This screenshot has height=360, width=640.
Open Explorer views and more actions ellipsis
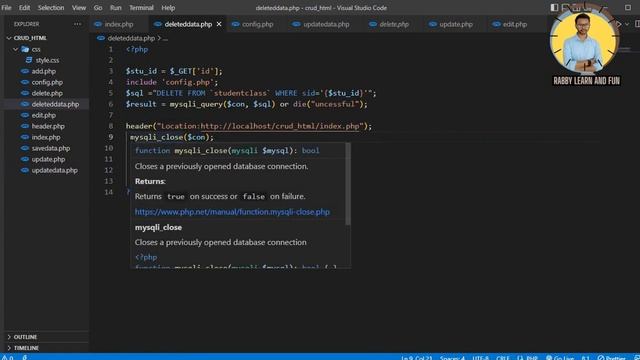(x=77, y=24)
